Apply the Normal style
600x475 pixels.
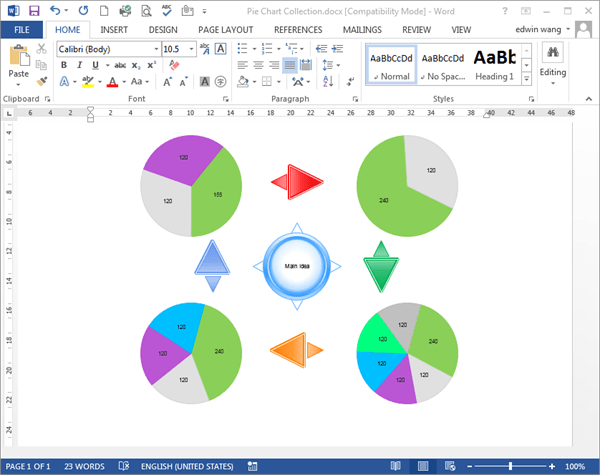point(391,64)
